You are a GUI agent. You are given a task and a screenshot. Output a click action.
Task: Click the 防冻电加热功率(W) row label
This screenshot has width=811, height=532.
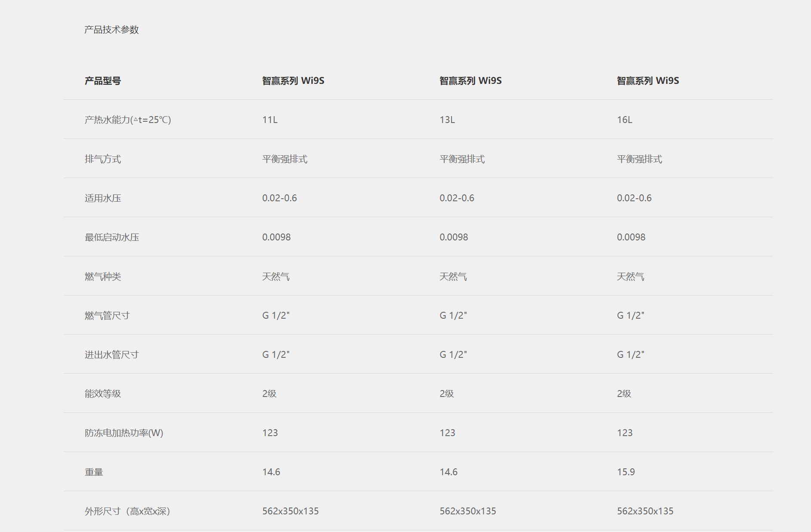click(x=124, y=433)
